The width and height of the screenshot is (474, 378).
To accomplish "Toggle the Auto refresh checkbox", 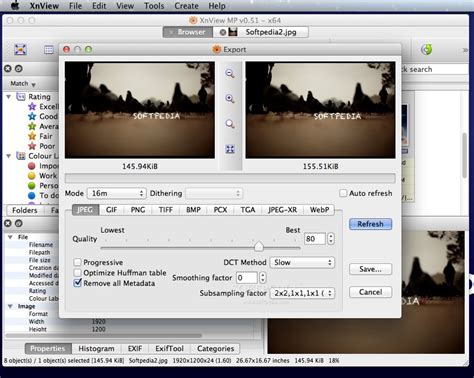I will (x=343, y=193).
